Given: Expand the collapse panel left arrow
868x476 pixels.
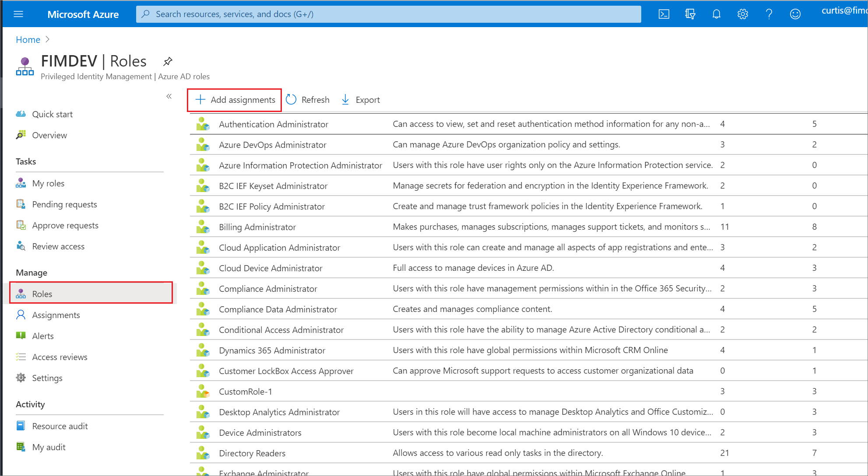Looking at the screenshot, I should (x=168, y=96).
